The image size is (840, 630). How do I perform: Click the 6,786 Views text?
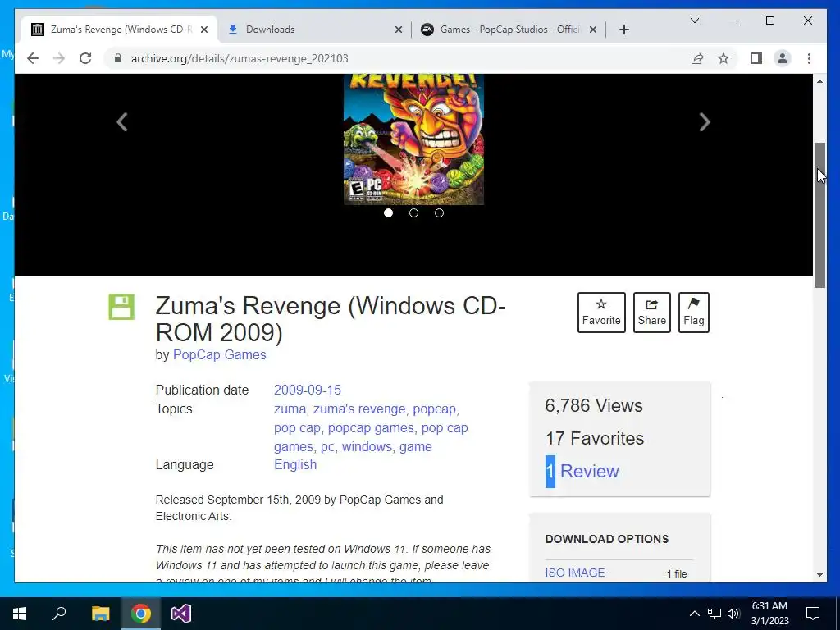click(594, 405)
